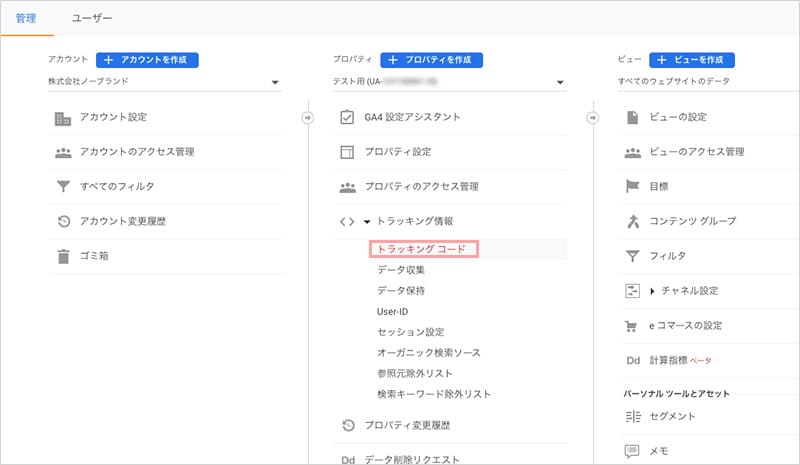Select User-ID under tracking info

392,312
